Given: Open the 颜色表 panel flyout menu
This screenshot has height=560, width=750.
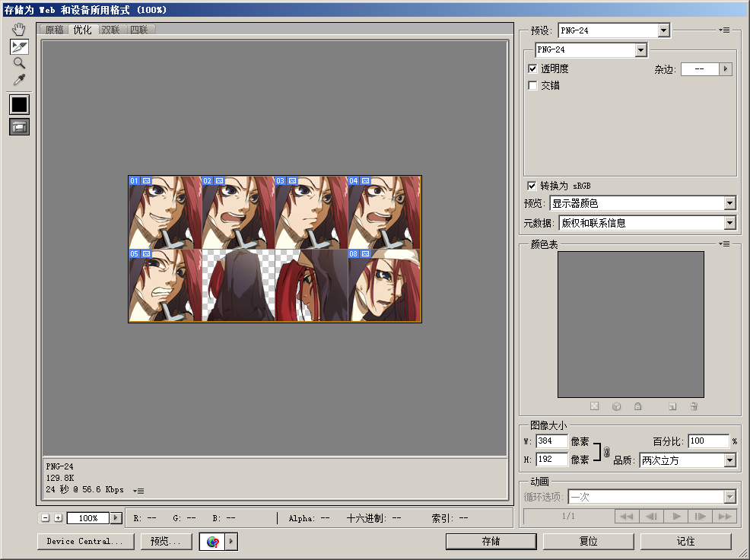Looking at the screenshot, I should (723, 244).
